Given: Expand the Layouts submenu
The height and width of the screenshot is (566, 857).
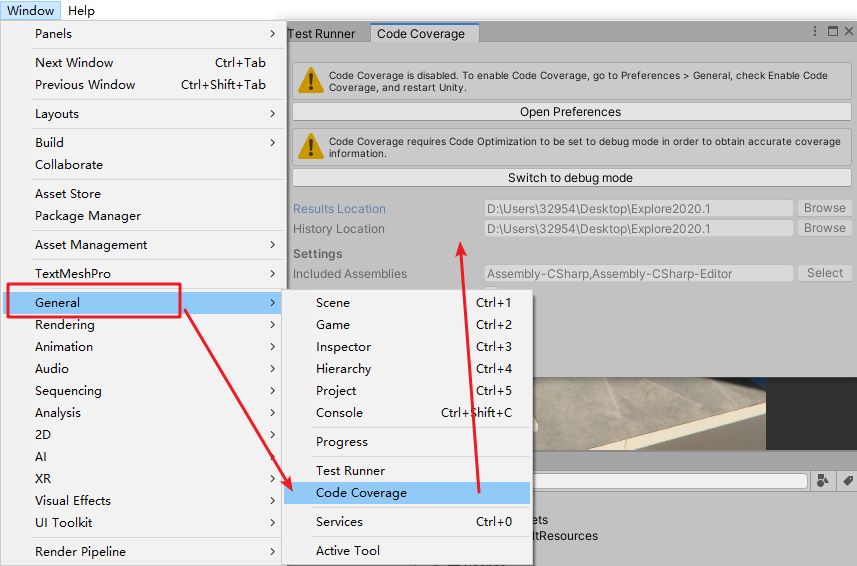Looking at the screenshot, I should click(144, 114).
